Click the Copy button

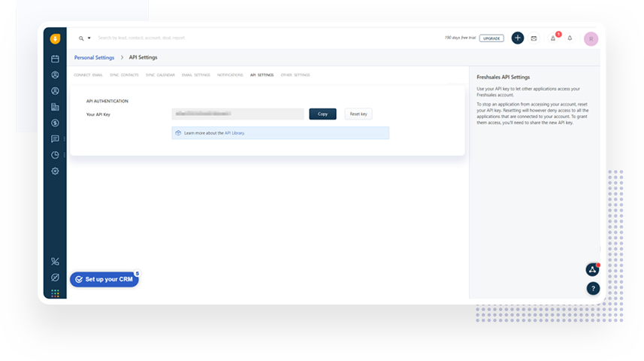click(322, 114)
